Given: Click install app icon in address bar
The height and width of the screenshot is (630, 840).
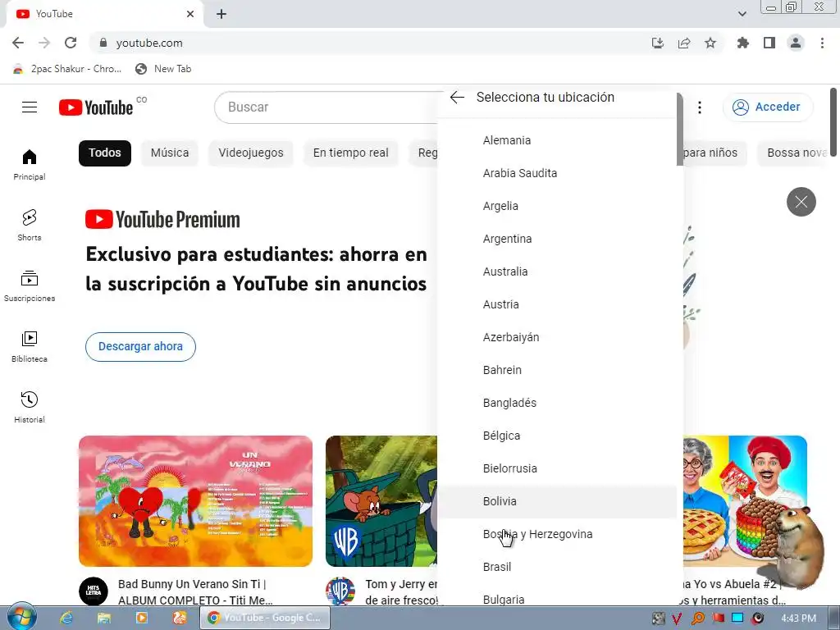Looking at the screenshot, I should pos(658,43).
